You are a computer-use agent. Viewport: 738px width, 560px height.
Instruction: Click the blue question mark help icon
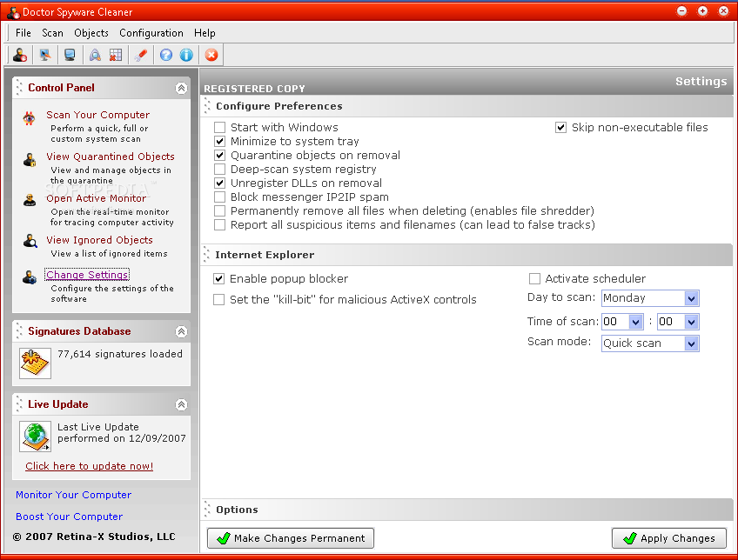166,55
